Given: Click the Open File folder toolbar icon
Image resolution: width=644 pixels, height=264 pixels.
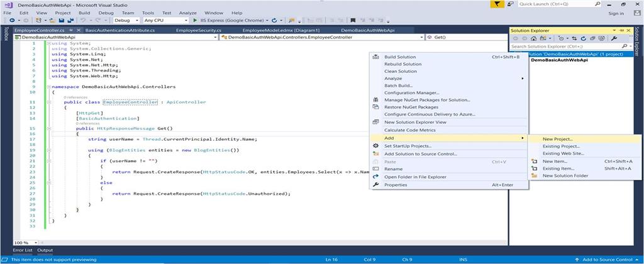Looking at the screenshot, I should [52, 20].
